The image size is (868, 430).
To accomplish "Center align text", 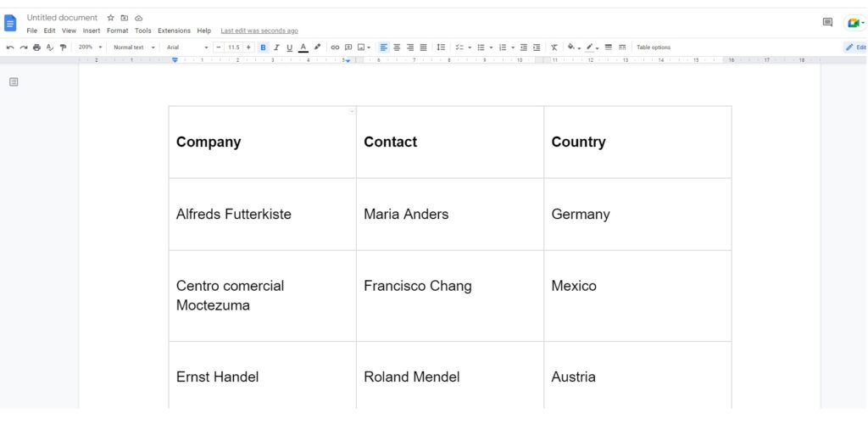I will [397, 47].
